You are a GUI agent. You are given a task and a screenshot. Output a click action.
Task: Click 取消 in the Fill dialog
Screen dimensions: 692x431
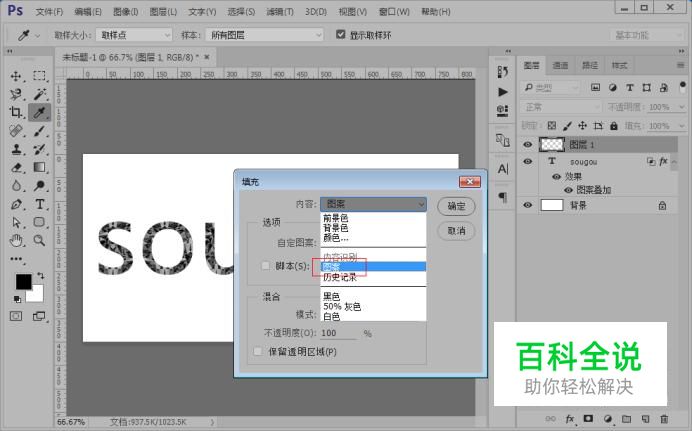456,231
